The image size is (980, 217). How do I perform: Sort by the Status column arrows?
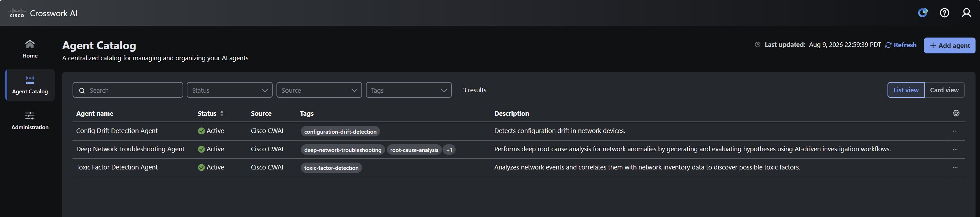[222, 113]
